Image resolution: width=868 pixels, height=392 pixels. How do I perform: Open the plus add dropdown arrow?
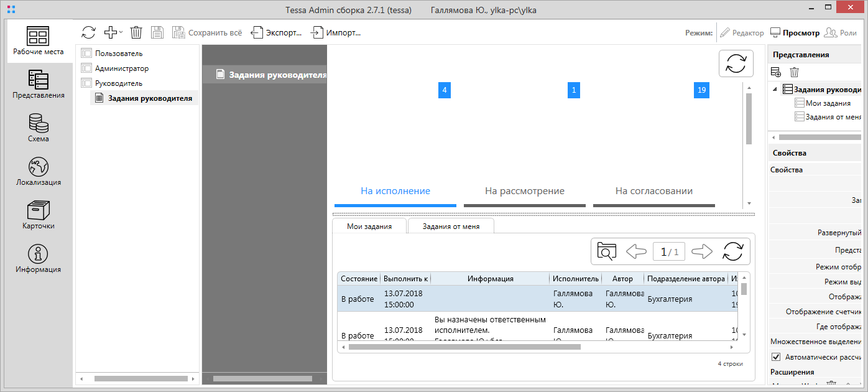121,32
